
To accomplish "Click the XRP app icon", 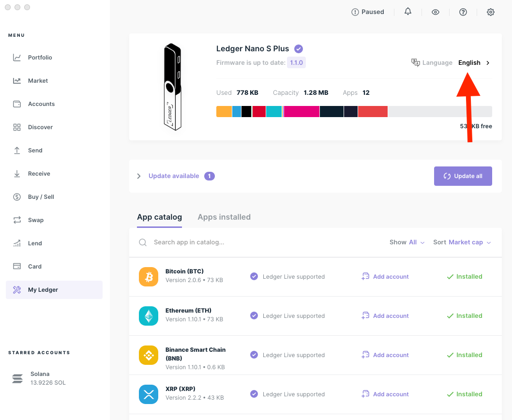I will pos(149,394).
